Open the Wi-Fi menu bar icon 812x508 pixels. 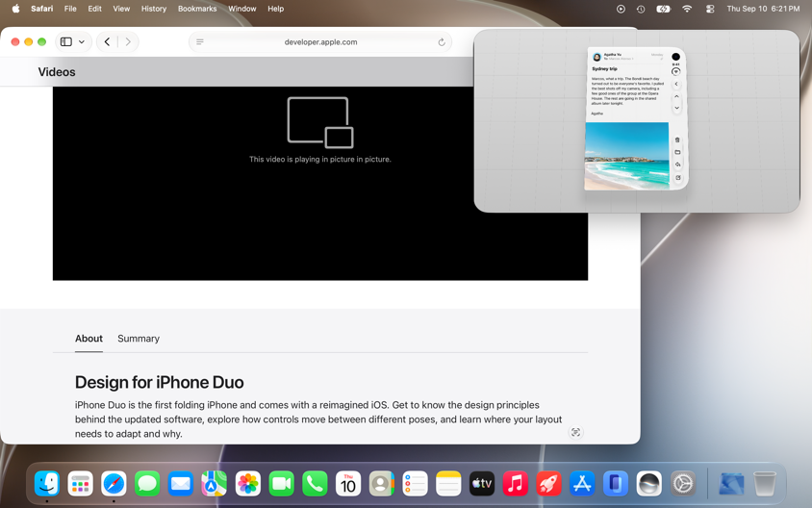(x=687, y=9)
